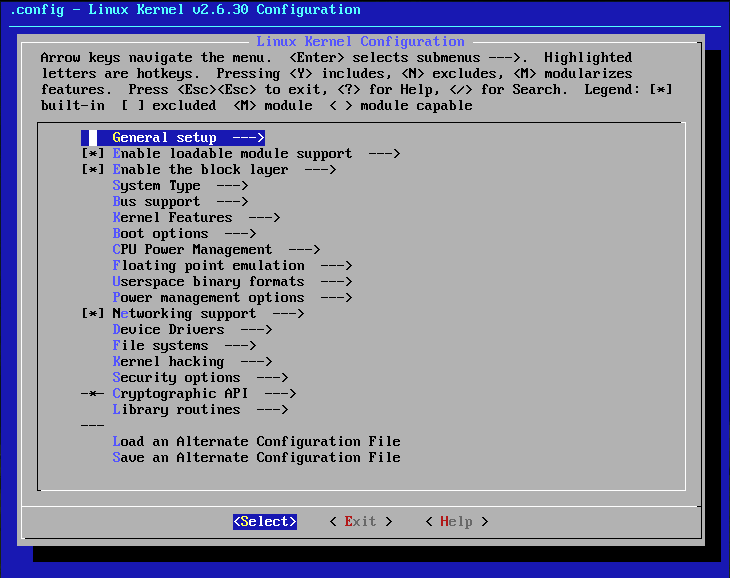
Task: Toggle the Enable loadable module support checkbox
Action: point(93,154)
